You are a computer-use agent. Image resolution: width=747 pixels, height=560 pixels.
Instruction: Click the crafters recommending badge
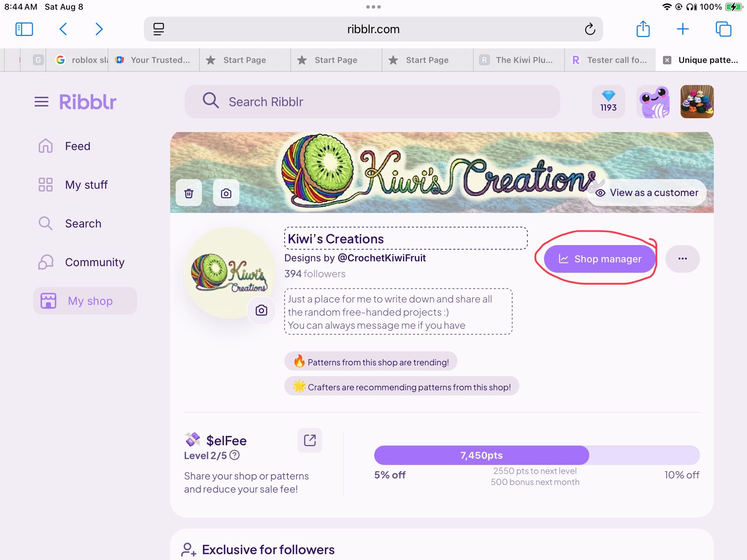click(x=402, y=386)
